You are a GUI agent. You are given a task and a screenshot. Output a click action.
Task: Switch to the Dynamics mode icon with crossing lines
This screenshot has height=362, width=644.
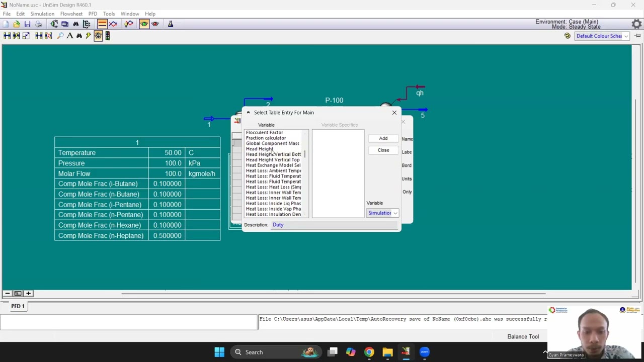[113, 24]
